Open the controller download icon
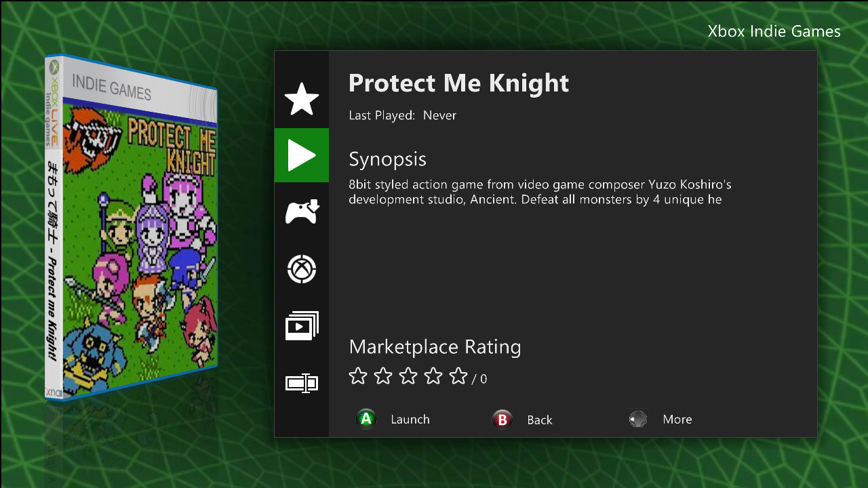The width and height of the screenshot is (868, 488). pyautogui.click(x=302, y=212)
